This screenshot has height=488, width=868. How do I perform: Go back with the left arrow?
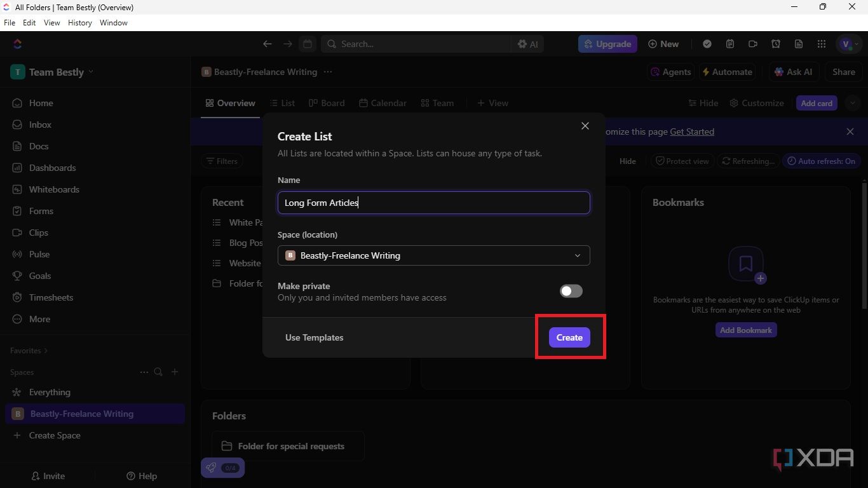point(268,44)
